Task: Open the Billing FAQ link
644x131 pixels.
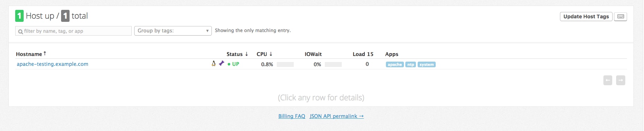Action: coord(292,116)
